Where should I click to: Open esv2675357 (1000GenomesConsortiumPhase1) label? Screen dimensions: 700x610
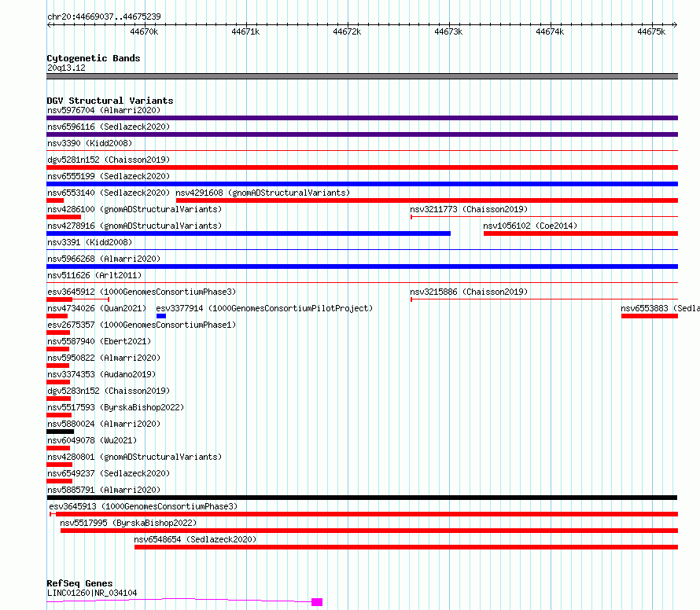[142, 325]
